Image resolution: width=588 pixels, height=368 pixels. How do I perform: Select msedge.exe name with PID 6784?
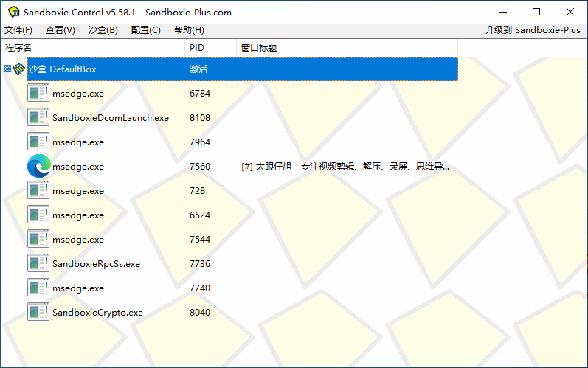pos(78,94)
